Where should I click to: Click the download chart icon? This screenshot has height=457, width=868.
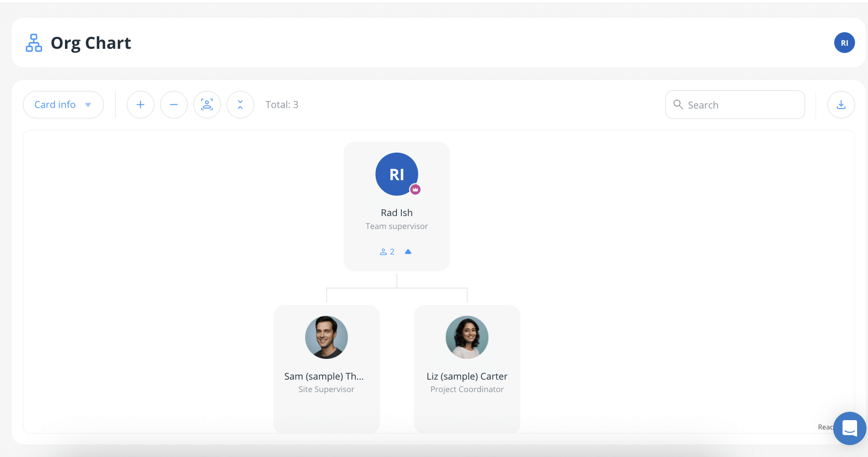tap(841, 105)
